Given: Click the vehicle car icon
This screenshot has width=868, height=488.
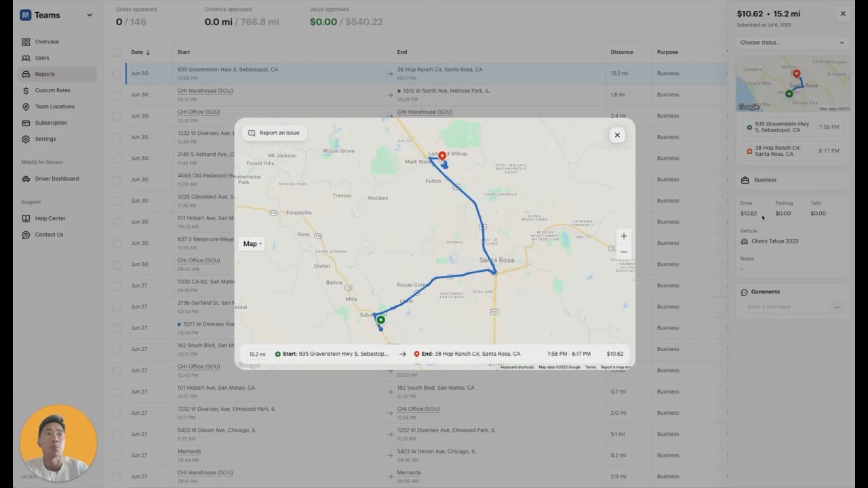Looking at the screenshot, I should click(x=745, y=241).
